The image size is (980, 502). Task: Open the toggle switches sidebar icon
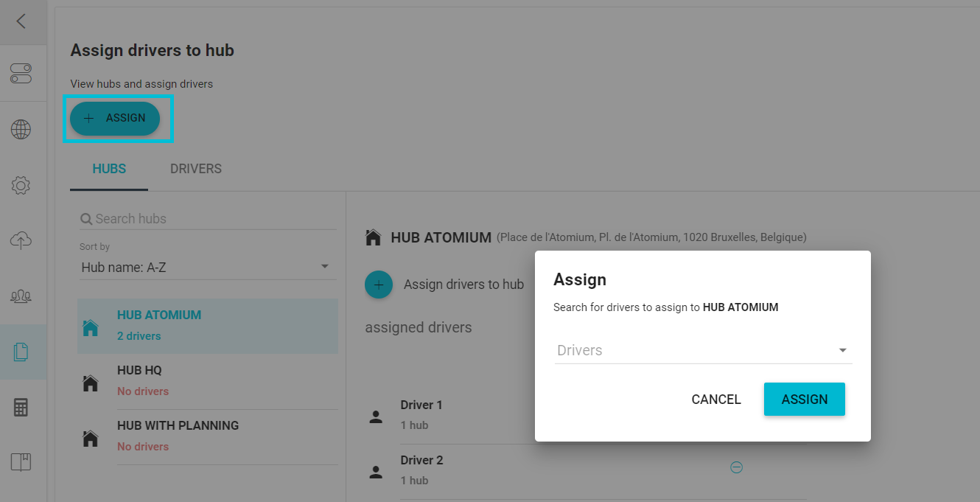pyautogui.click(x=21, y=73)
